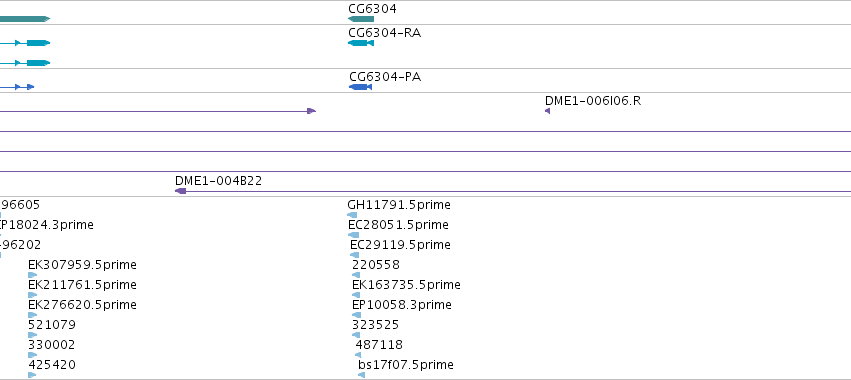The image size is (851, 380).
Task: Click the DME1-006I06.R arrowhead marker
Action: [x=547, y=111]
